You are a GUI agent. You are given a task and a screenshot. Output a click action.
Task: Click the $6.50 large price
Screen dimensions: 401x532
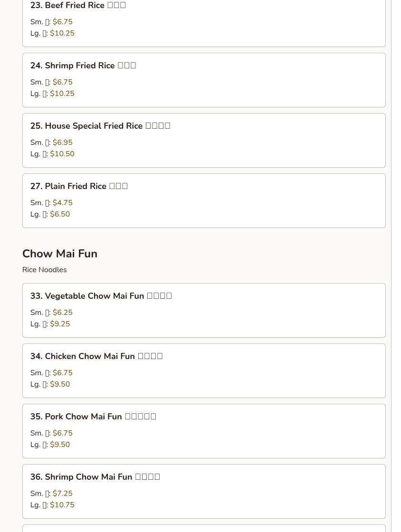[x=60, y=214]
